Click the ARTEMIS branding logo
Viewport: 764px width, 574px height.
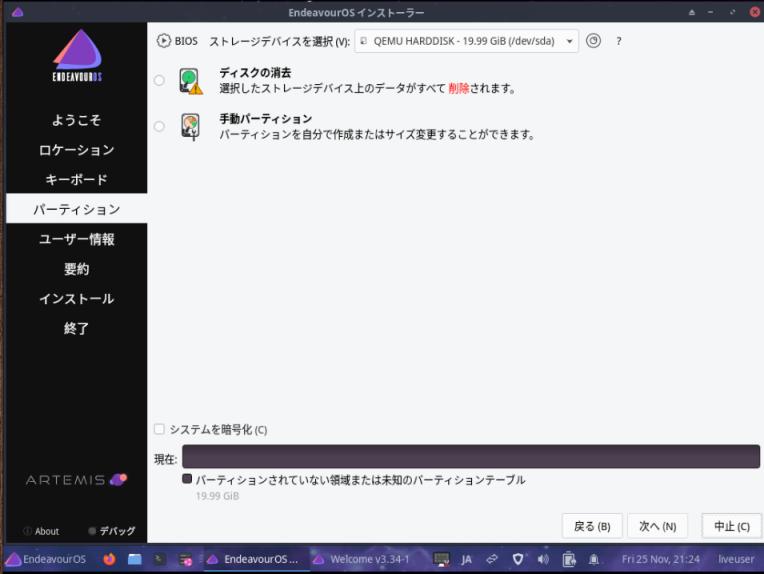coord(76,480)
